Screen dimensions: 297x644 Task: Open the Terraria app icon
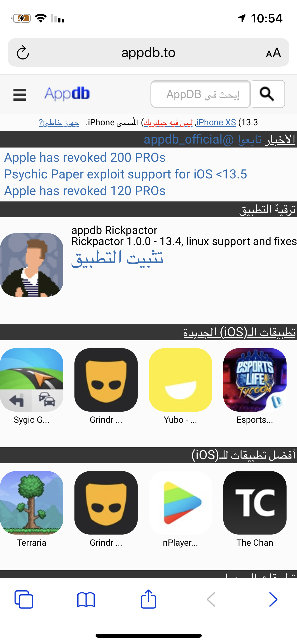pos(32,503)
